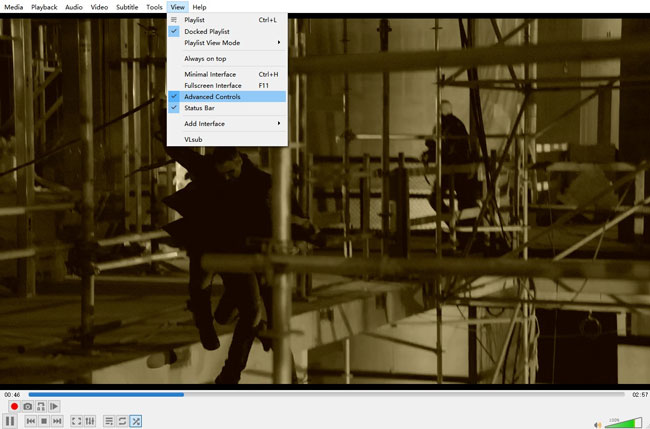The height and width of the screenshot is (429, 650).
Task: Open the Audio menu
Action: [74, 7]
